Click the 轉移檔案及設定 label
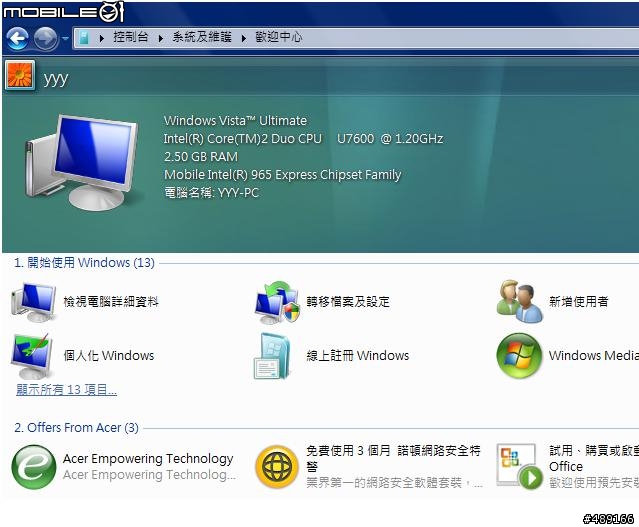Viewport: 639px width, 527px height. [x=348, y=302]
